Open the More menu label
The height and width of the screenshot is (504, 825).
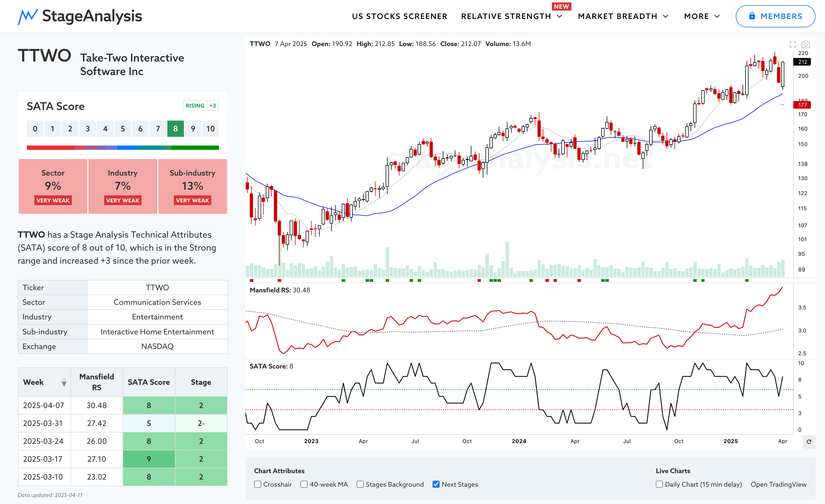coord(696,16)
